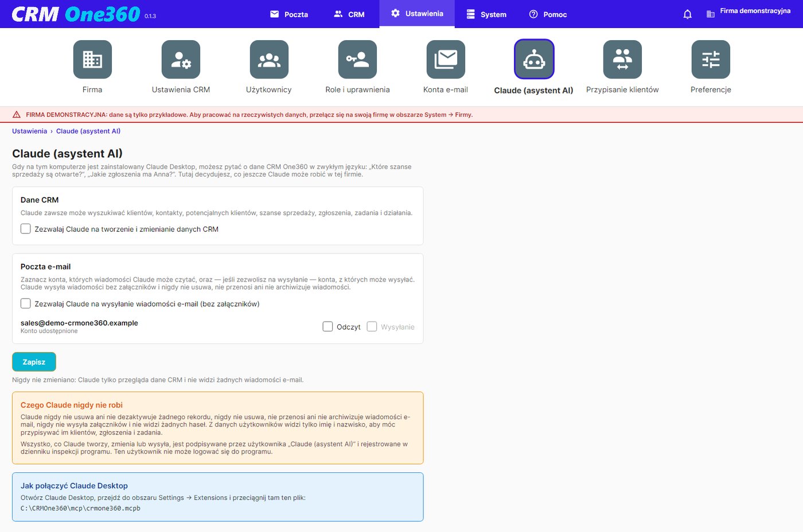This screenshot has width=803, height=532.
Task: Click the company building icon in header
Action: tap(711, 14)
